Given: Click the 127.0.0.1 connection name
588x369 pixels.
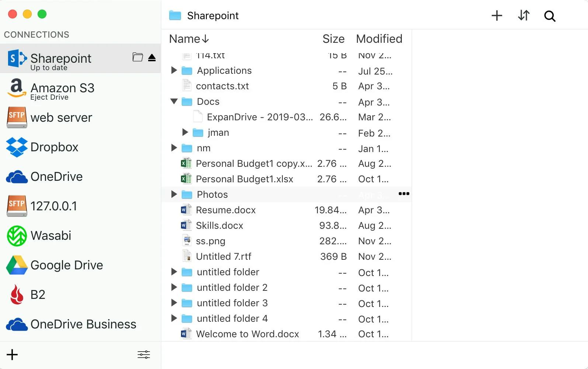Looking at the screenshot, I should point(54,206).
